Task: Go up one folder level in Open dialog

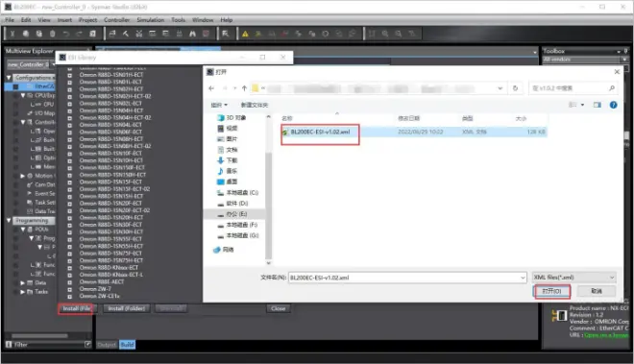Action: (244, 88)
